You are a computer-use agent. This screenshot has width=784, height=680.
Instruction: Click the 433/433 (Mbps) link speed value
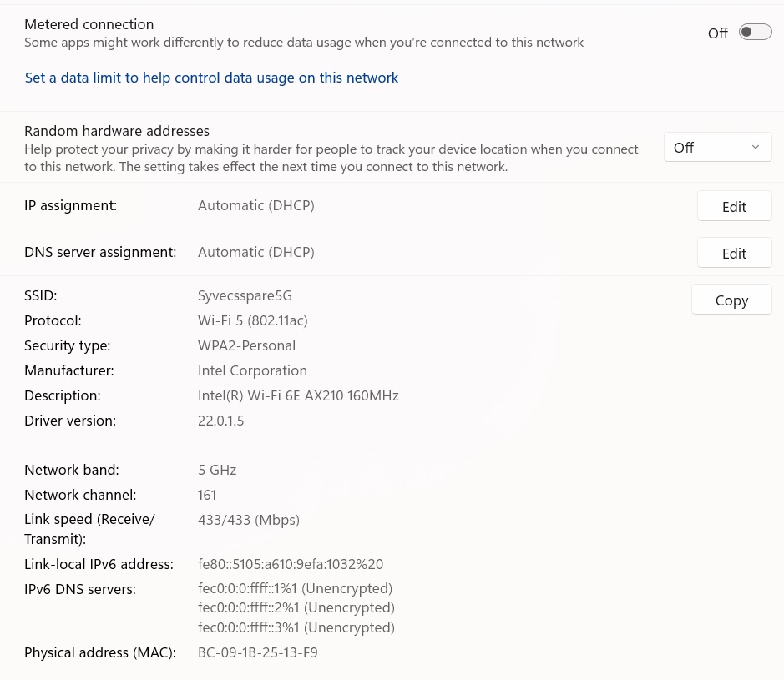tap(248, 520)
